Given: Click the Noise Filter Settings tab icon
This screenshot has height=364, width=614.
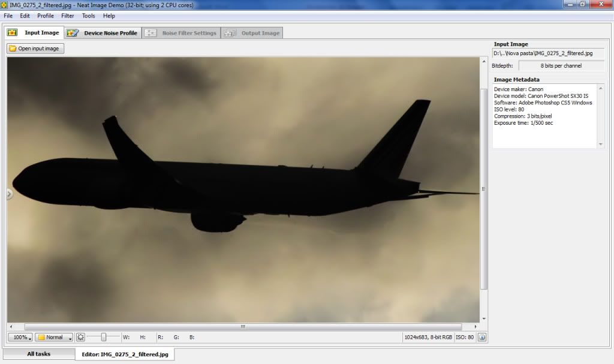Looking at the screenshot, I should tap(151, 33).
